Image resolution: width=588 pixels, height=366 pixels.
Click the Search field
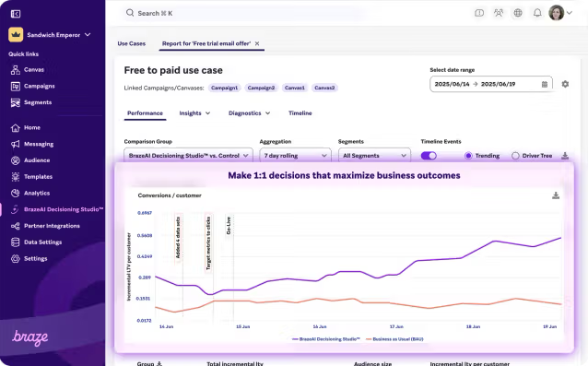pyautogui.click(x=243, y=13)
